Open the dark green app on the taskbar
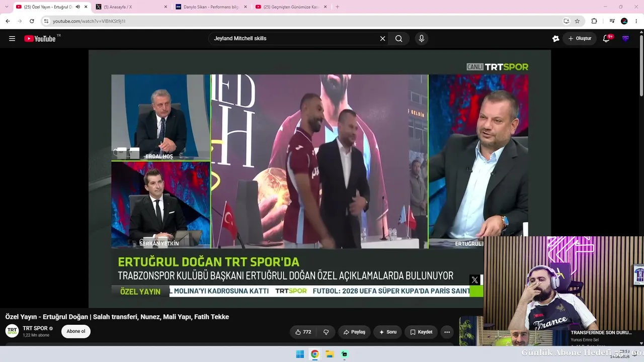The height and width of the screenshot is (362, 644). tap(345, 354)
